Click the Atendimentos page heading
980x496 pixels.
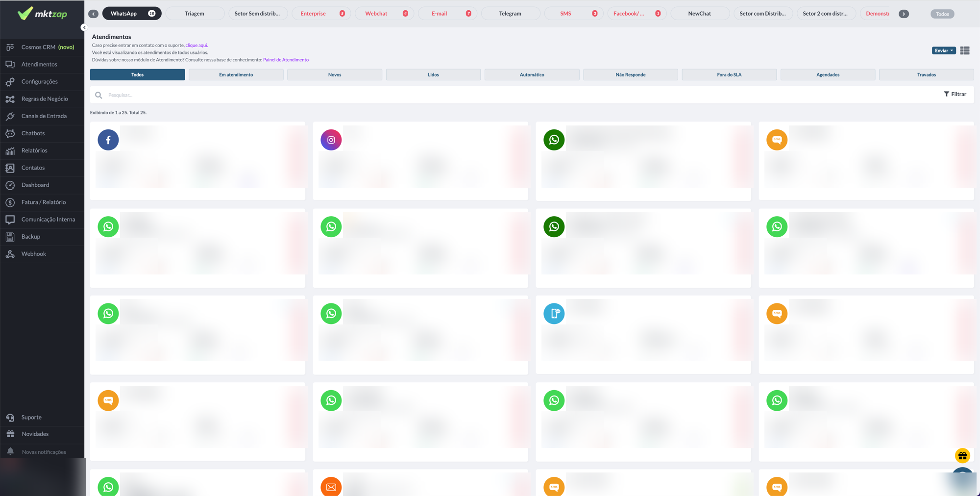tap(111, 37)
